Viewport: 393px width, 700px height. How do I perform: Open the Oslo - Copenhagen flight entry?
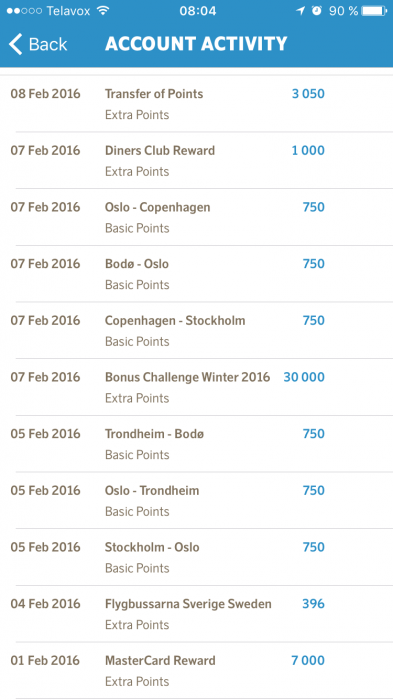[x=196, y=217]
